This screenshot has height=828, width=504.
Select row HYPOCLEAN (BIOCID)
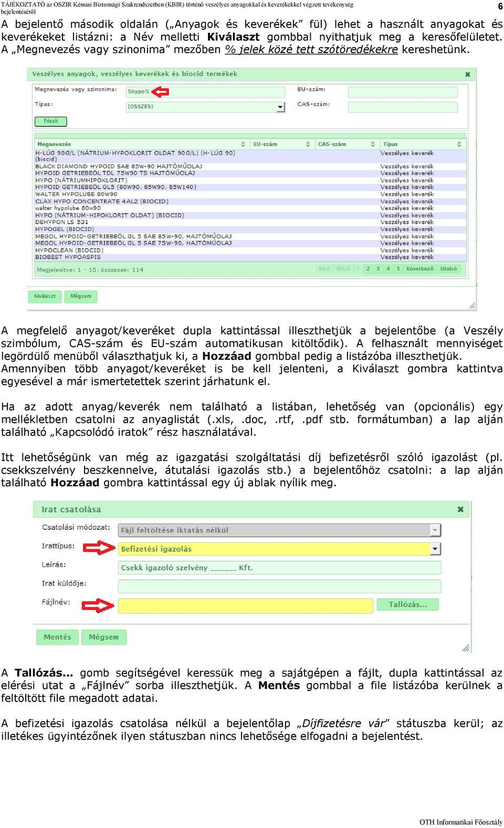pyautogui.click(x=250, y=250)
